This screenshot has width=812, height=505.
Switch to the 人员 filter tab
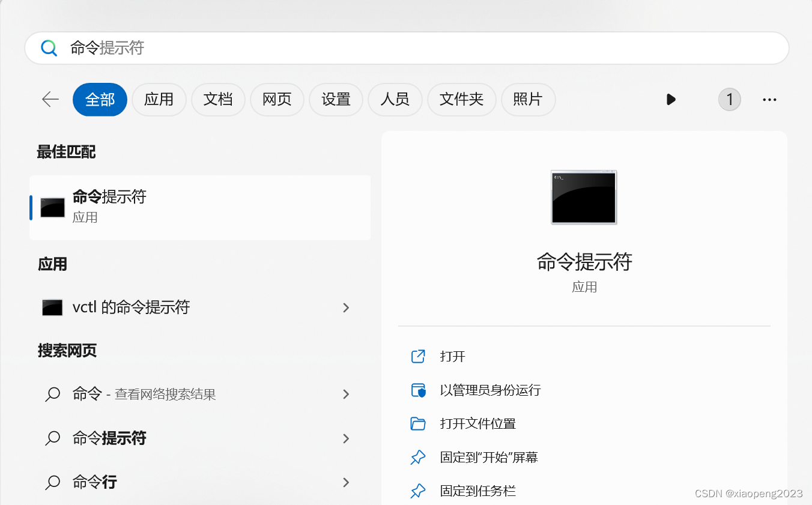coord(395,100)
